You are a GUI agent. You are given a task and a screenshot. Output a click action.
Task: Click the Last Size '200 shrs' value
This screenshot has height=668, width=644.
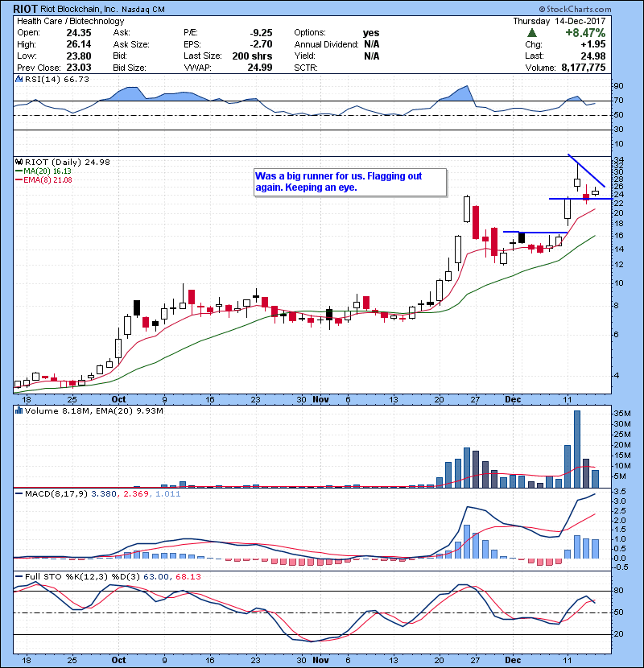[x=252, y=56]
